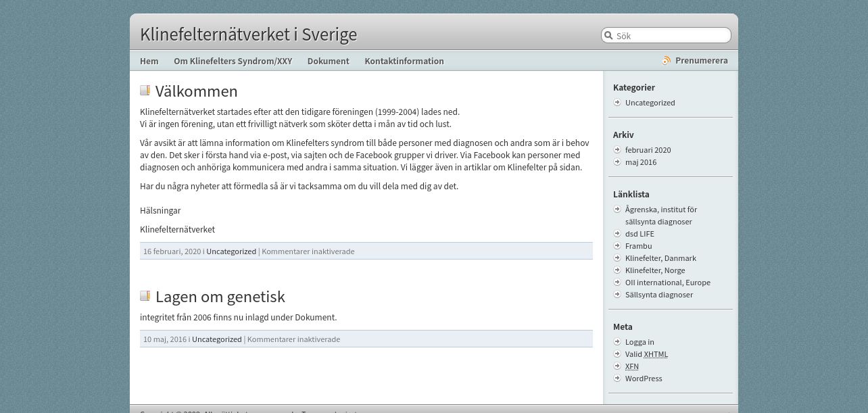The image size is (868, 413).
Task: Click the post icon beside Välkommen
Action: point(145,91)
